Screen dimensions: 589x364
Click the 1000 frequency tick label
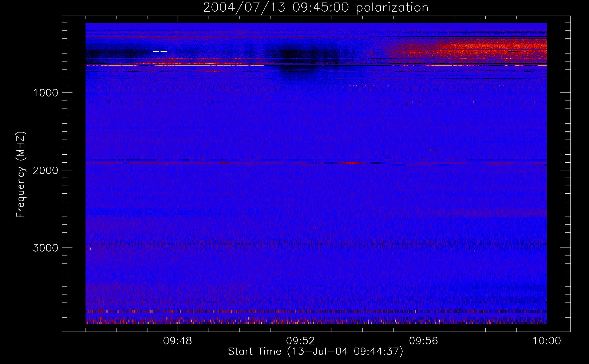point(46,93)
